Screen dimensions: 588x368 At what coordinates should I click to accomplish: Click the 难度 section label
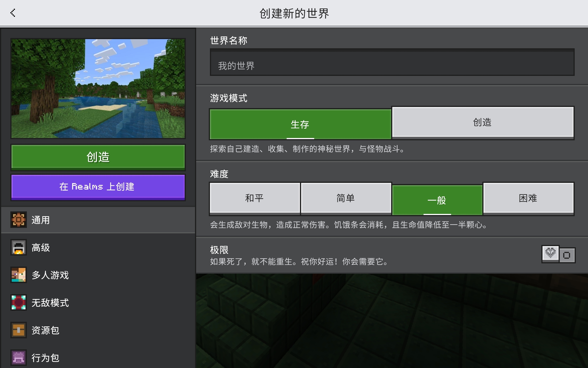pos(219,174)
